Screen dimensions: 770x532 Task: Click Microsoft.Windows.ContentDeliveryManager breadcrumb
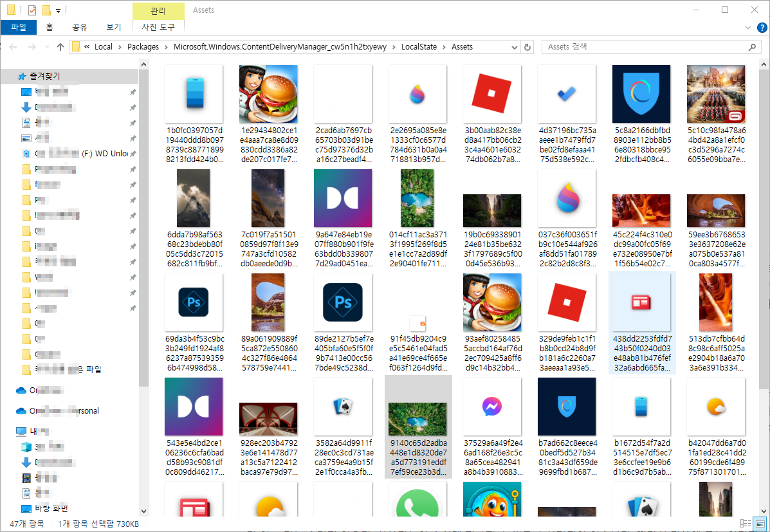point(280,47)
